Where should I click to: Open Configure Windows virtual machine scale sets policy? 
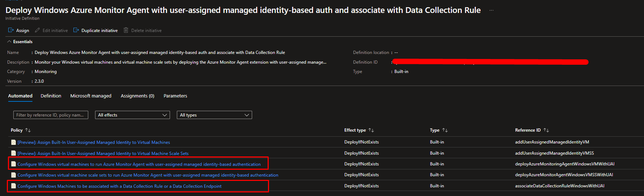(x=148, y=175)
